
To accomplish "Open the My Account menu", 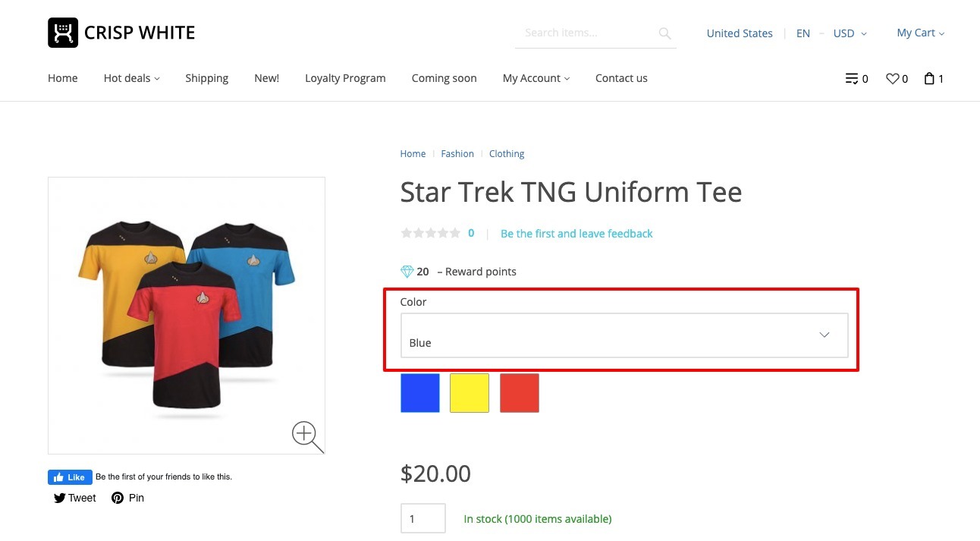I will pyautogui.click(x=536, y=78).
